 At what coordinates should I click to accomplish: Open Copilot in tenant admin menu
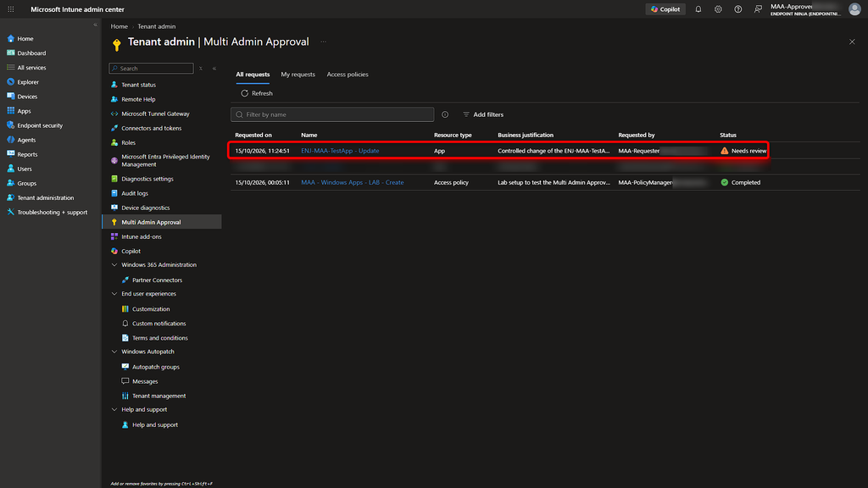131,251
